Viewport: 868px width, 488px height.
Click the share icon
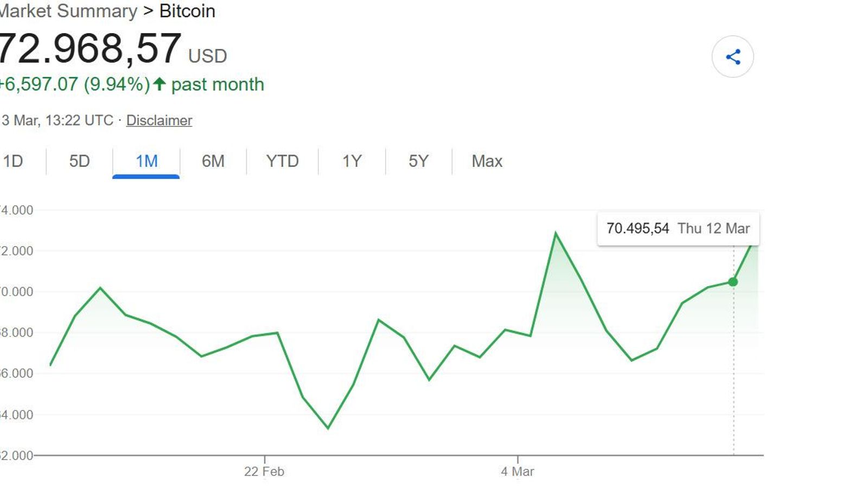coord(733,56)
